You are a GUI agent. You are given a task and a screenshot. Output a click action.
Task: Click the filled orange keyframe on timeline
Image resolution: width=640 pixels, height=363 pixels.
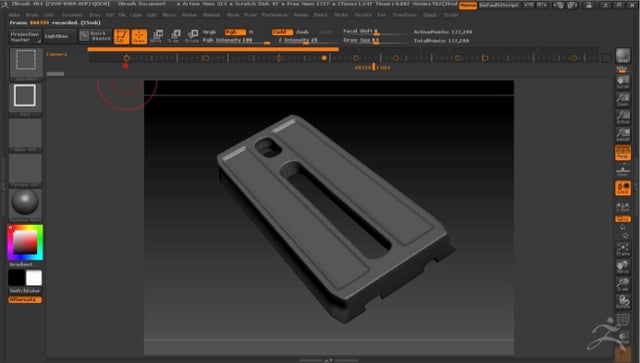coord(324,58)
